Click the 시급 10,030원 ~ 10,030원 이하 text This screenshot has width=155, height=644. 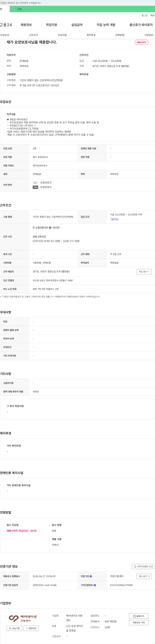coord(126,214)
